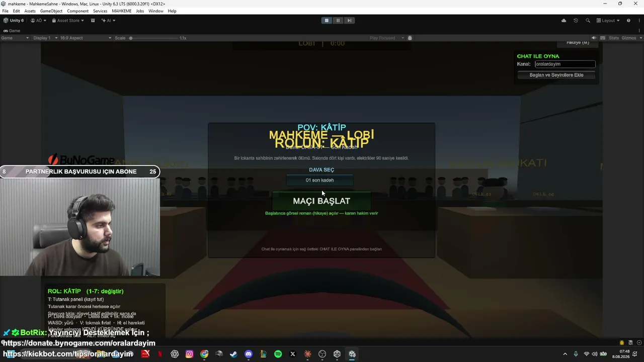Open the Layout dropdown
This screenshot has height=362, width=644.
pyautogui.click(x=608, y=21)
